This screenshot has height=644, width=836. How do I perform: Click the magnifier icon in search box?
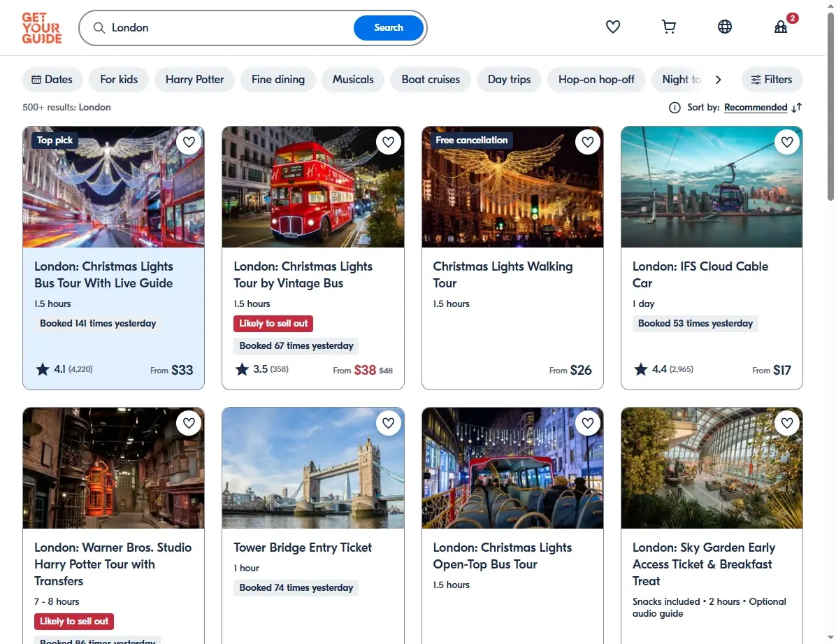pos(99,28)
